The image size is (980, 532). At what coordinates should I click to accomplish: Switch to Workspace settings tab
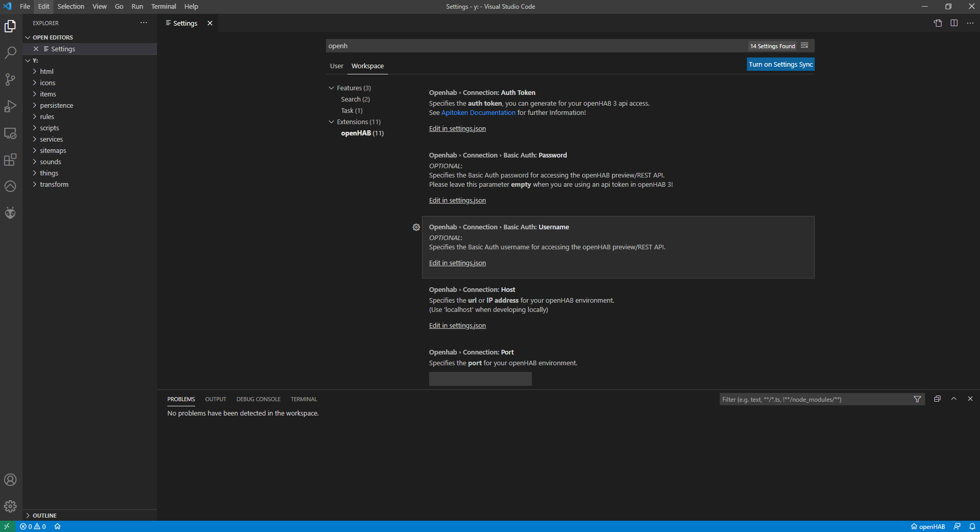pyautogui.click(x=368, y=66)
